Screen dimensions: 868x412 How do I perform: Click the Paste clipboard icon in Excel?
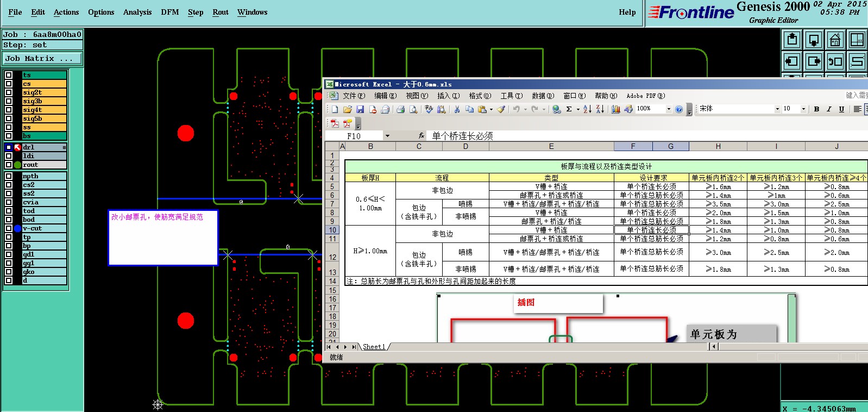482,109
